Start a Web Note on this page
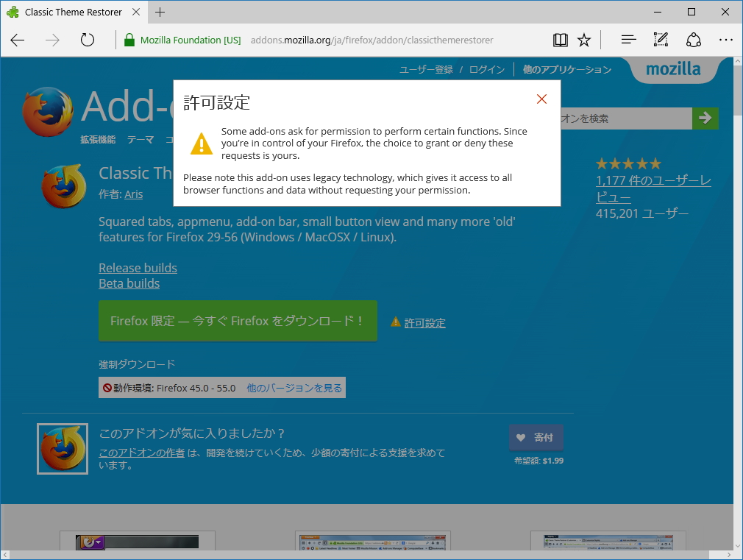This screenshot has height=560, width=743. click(660, 40)
